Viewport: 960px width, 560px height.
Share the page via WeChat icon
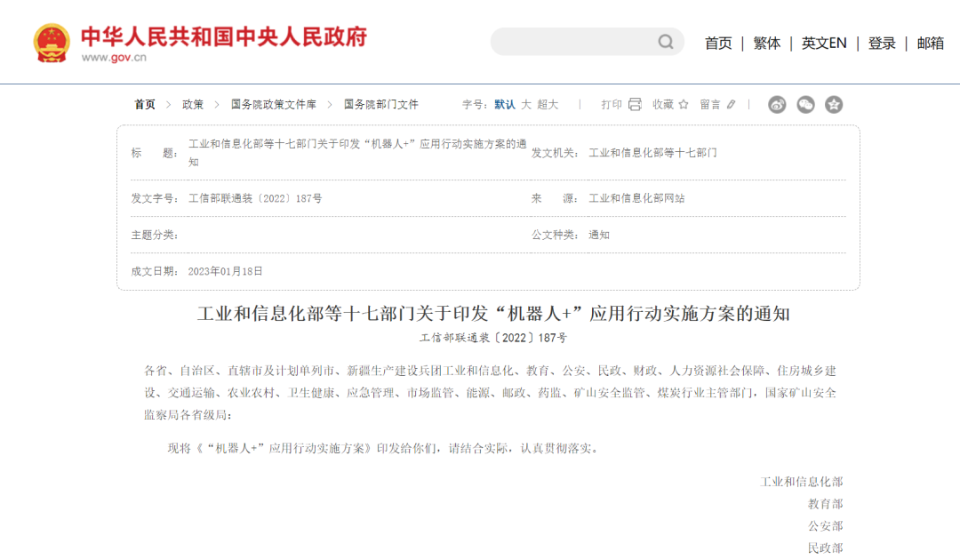pos(805,105)
